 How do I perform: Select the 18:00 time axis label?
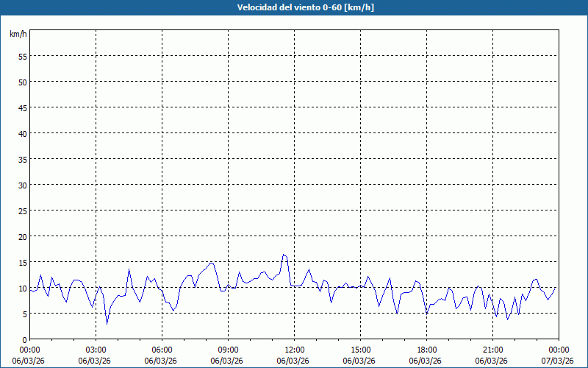(426, 350)
